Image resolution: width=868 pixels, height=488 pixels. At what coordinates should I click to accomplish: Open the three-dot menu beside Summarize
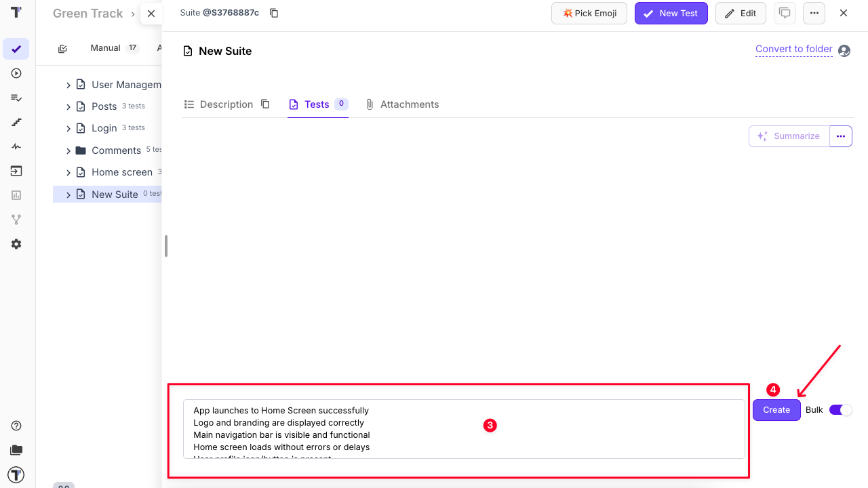pos(840,136)
